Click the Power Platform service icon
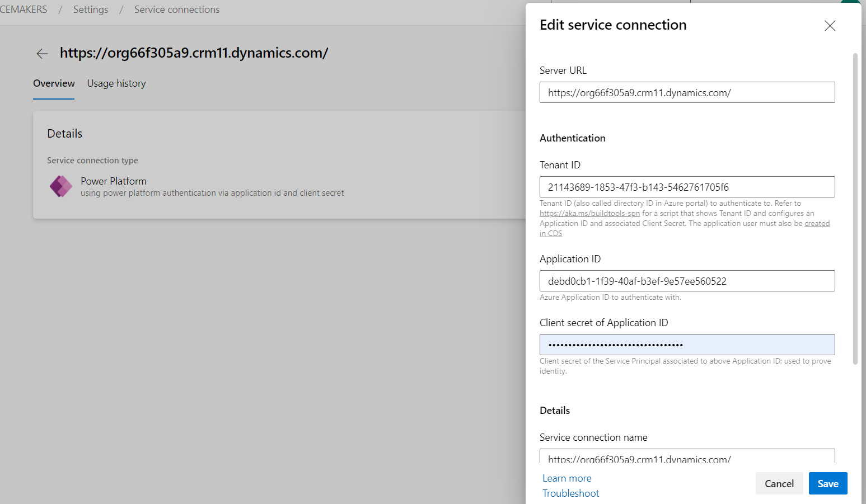Image resolution: width=866 pixels, height=504 pixels. click(x=60, y=186)
